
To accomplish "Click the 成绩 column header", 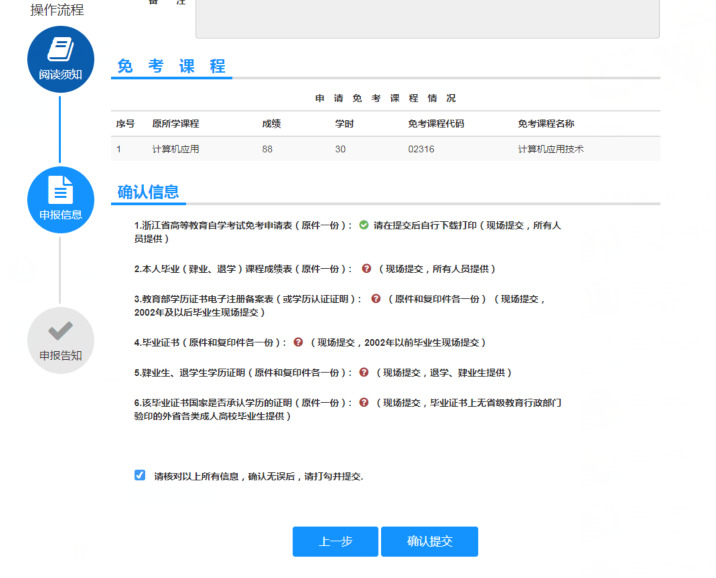I will [x=272, y=124].
